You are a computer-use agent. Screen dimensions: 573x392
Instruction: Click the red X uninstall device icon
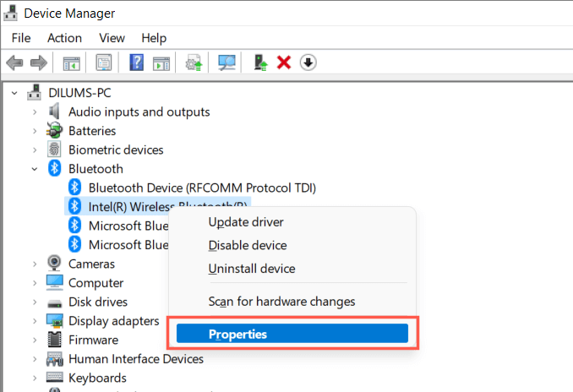(x=284, y=63)
